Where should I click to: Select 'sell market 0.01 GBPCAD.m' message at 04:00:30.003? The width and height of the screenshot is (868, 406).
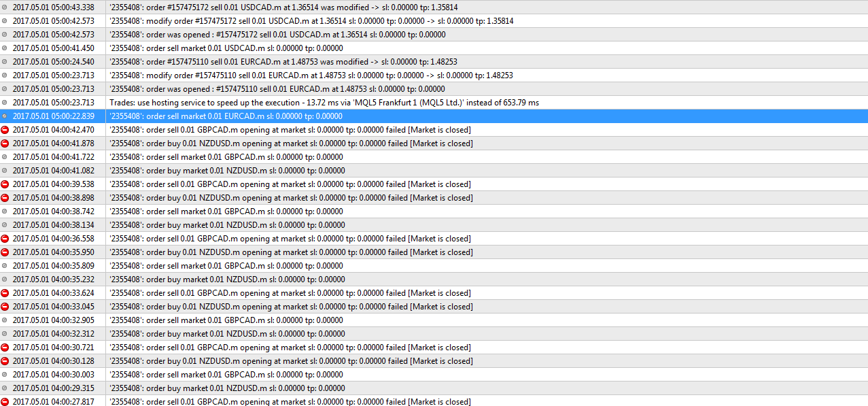pyautogui.click(x=226, y=375)
